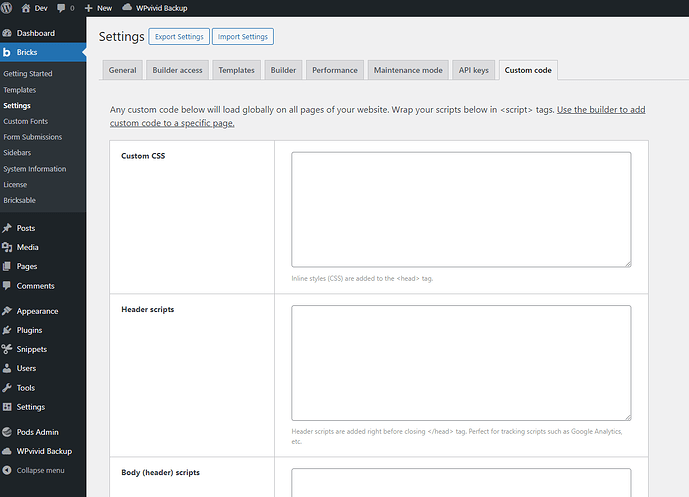
Task: Focus the Body (header) scripts text area
Action: point(461,482)
